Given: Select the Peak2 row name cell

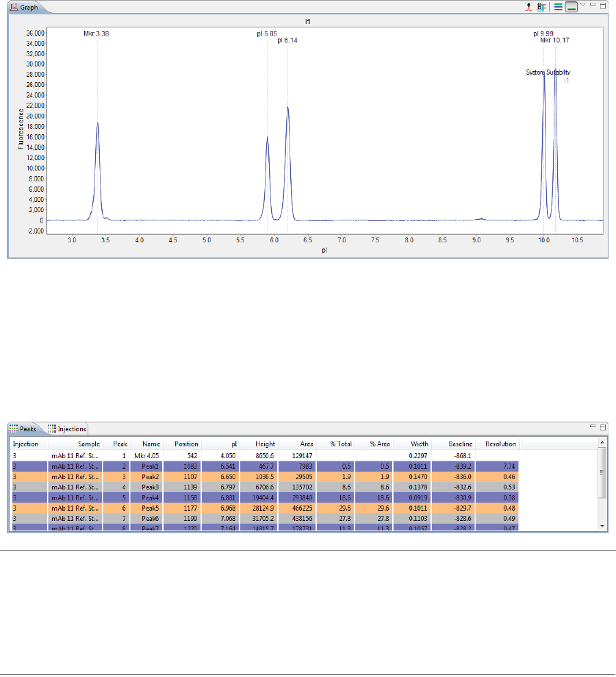Looking at the screenshot, I should pos(146,476).
